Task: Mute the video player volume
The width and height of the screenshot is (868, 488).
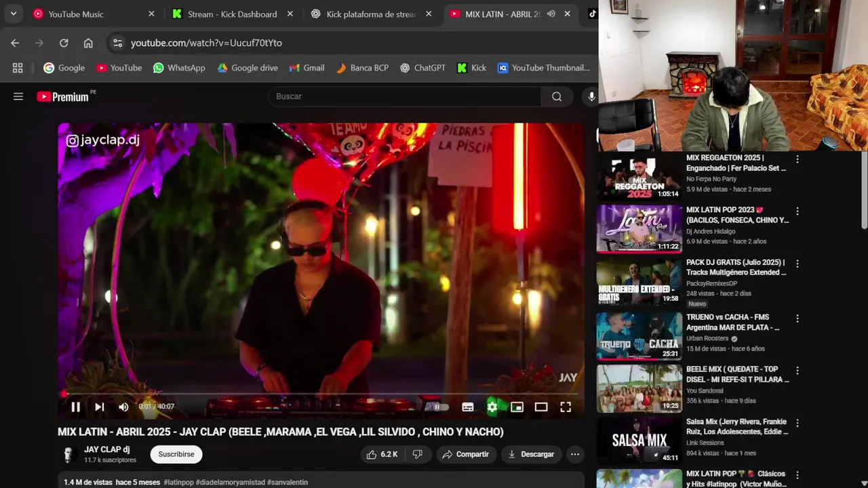Action: [x=123, y=407]
